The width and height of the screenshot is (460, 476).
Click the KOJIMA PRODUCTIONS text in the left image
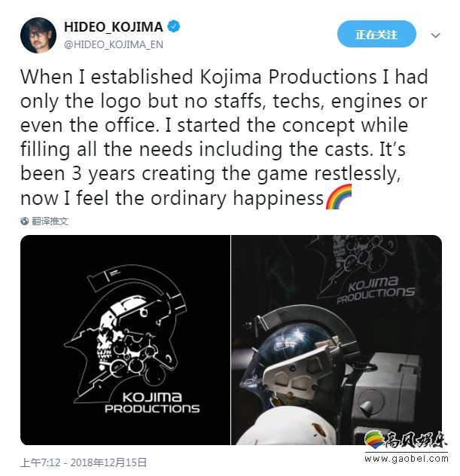coord(152,402)
